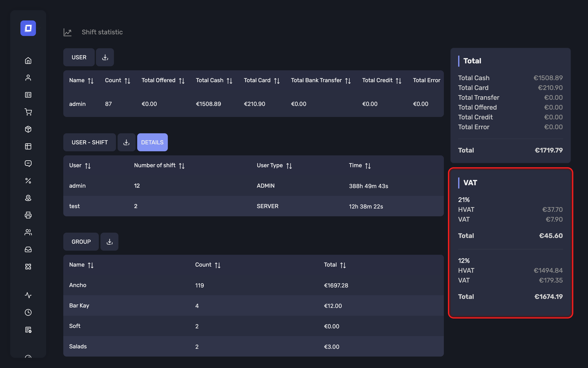Click the USER section button

[x=79, y=57]
